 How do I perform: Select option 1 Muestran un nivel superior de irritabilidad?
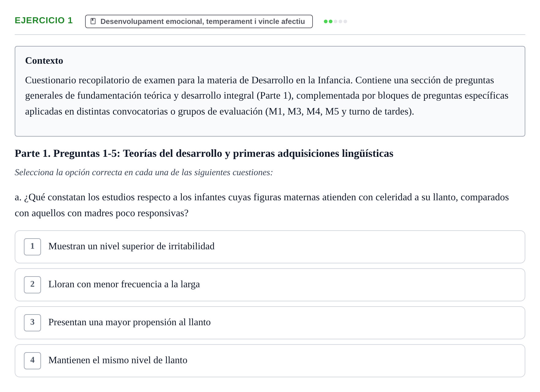coord(270,247)
